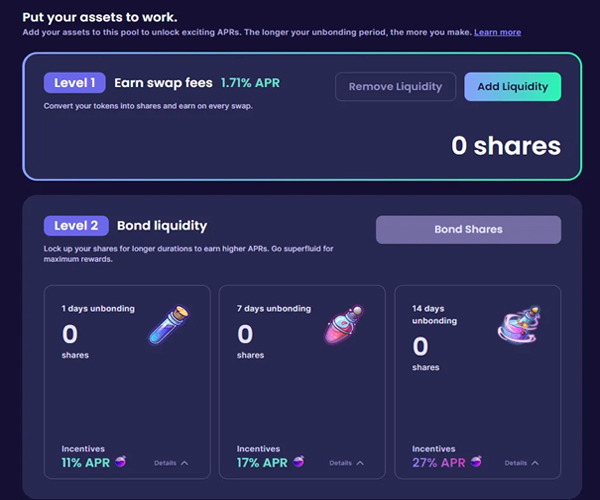Click the Bond Shares button
The height and width of the screenshot is (500, 600).
tap(468, 230)
